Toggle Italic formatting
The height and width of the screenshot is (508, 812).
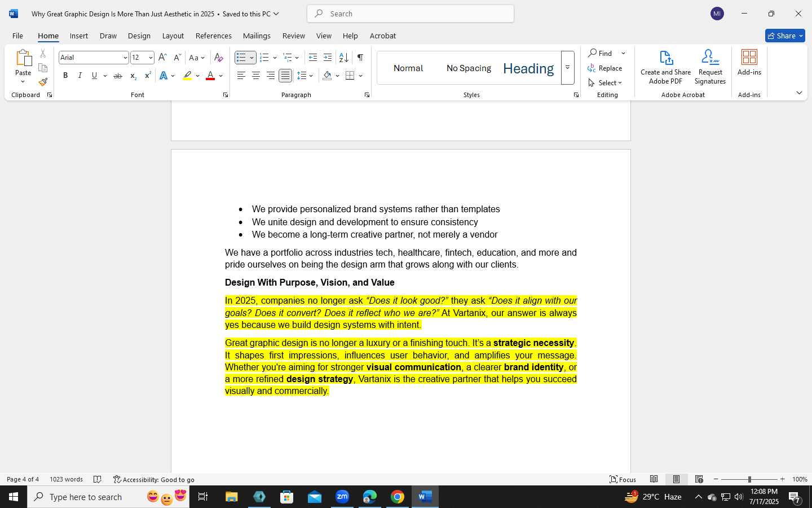click(x=80, y=76)
